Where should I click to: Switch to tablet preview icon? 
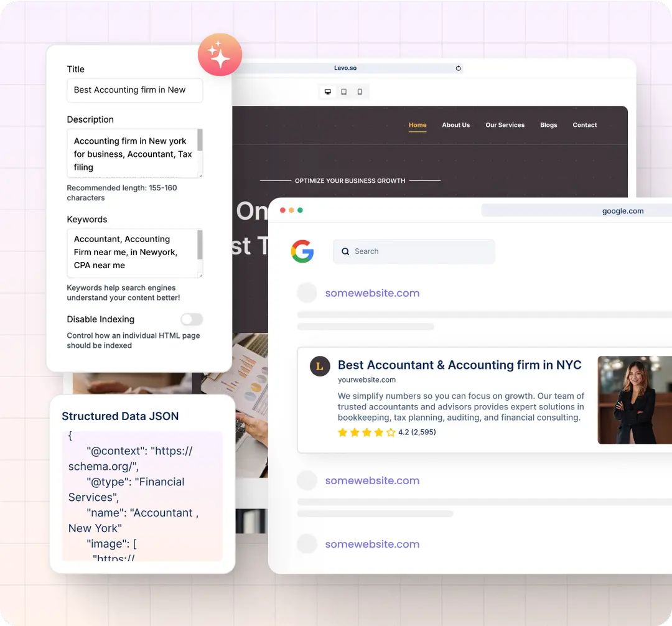pyautogui.click(x=343, y=91)
